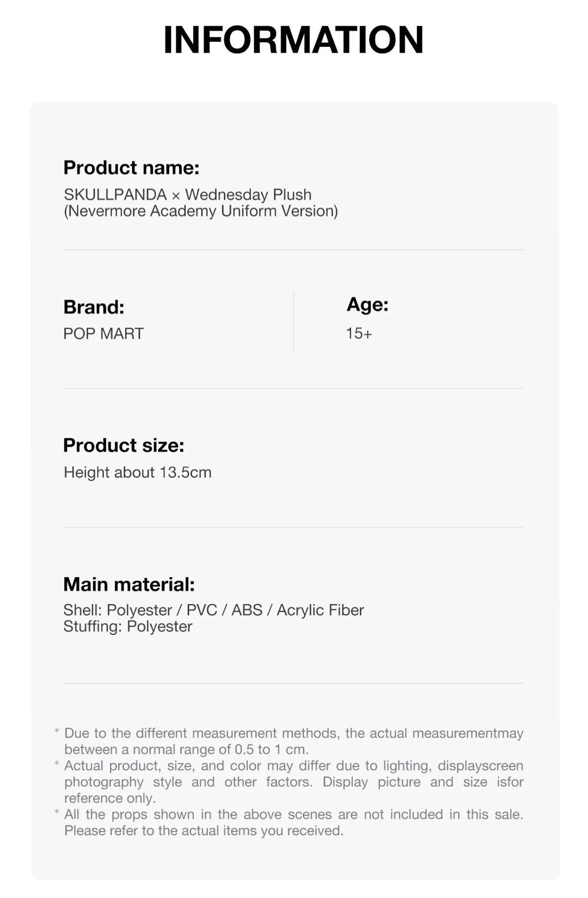Viewport: 588px width, 898px height.
Task: Click the Please refer to actual items line
Action: (204, 831)
